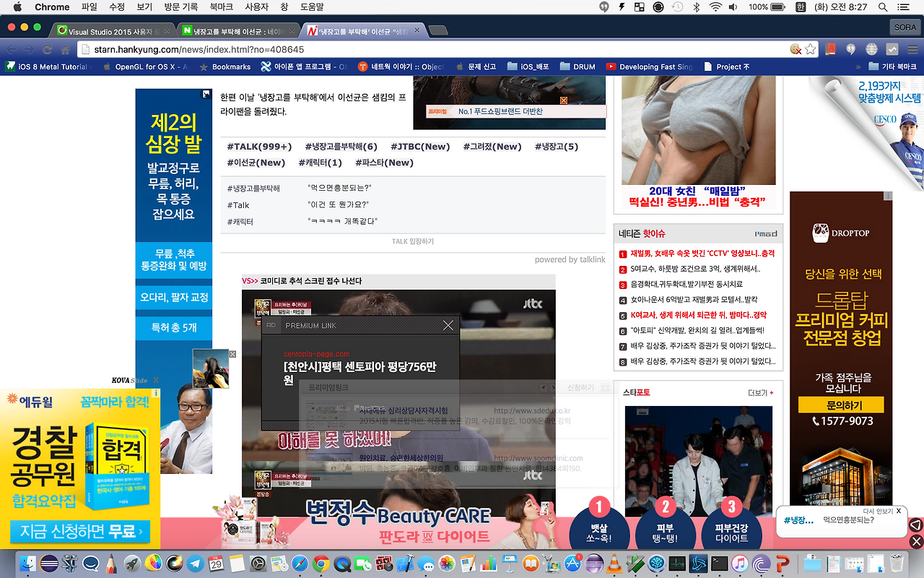Screen dimensions: 924x578
Task: Open Terminal from the Dock
Action: click(720, 564)
